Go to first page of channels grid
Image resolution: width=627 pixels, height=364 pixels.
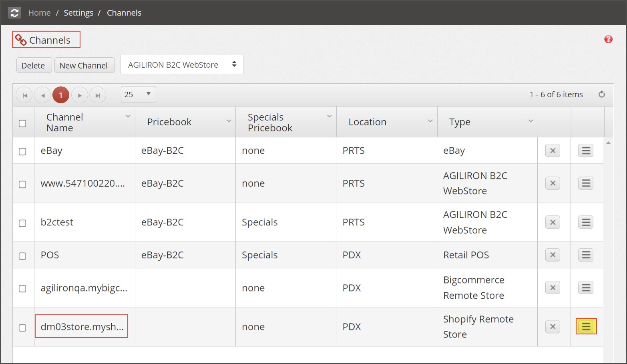(x=25, y=95)
